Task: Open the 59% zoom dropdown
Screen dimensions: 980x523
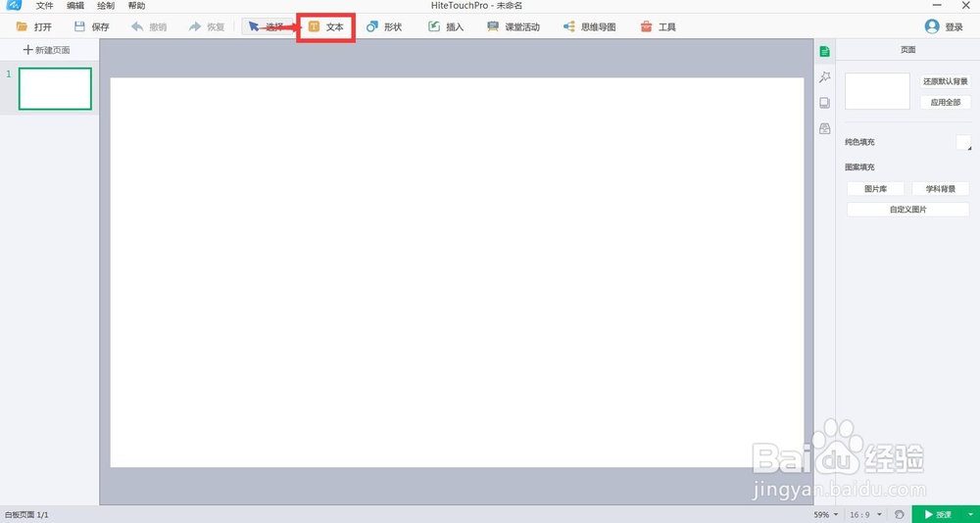Action: (826, 515)
